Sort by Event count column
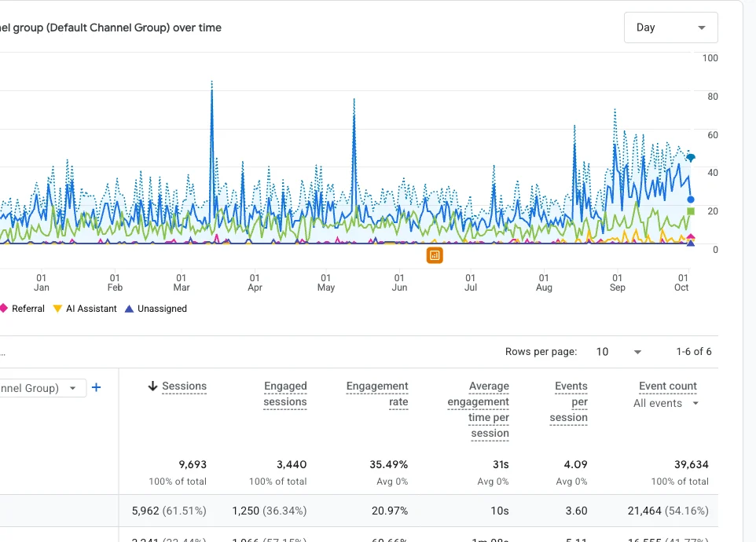Viewport: 756px width, 542px height. (668, 386)
